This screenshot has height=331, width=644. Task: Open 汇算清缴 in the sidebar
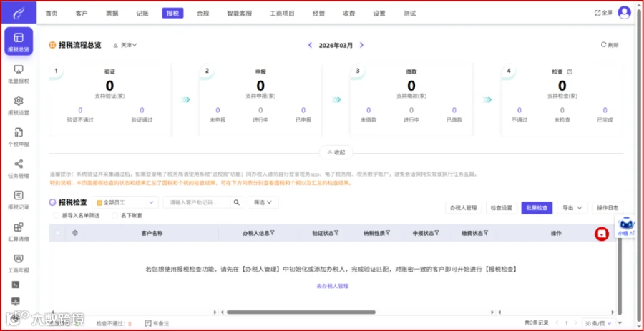pos(19,232)
